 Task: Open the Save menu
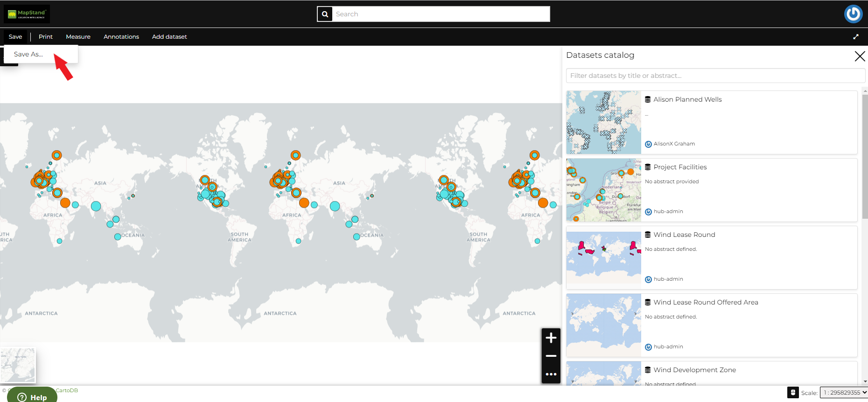click(x=15, y=37)
